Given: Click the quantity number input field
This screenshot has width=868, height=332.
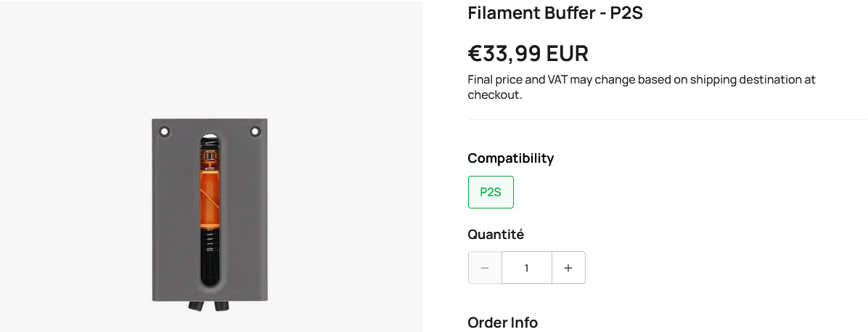Looking at the screenshot, I should tap(526, 268).
